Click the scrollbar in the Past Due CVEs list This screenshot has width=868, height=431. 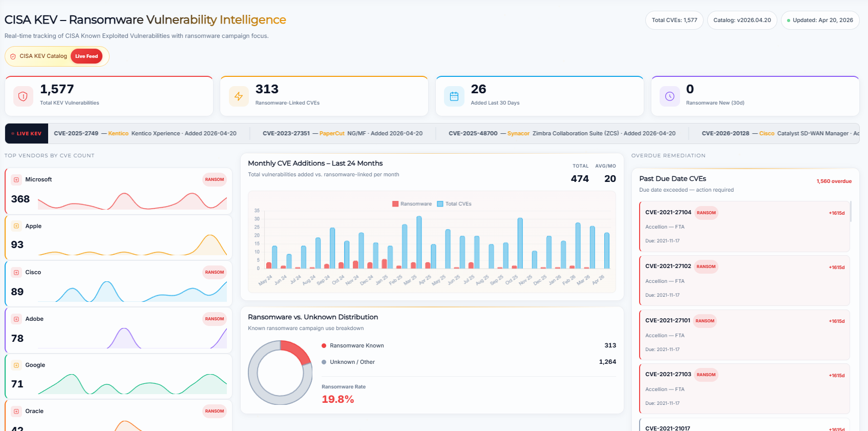pos(851,211)
